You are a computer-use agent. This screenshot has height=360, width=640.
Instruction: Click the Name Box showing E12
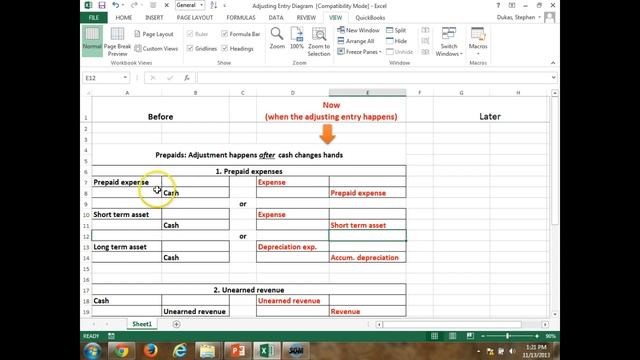click(x=102, y=78)
